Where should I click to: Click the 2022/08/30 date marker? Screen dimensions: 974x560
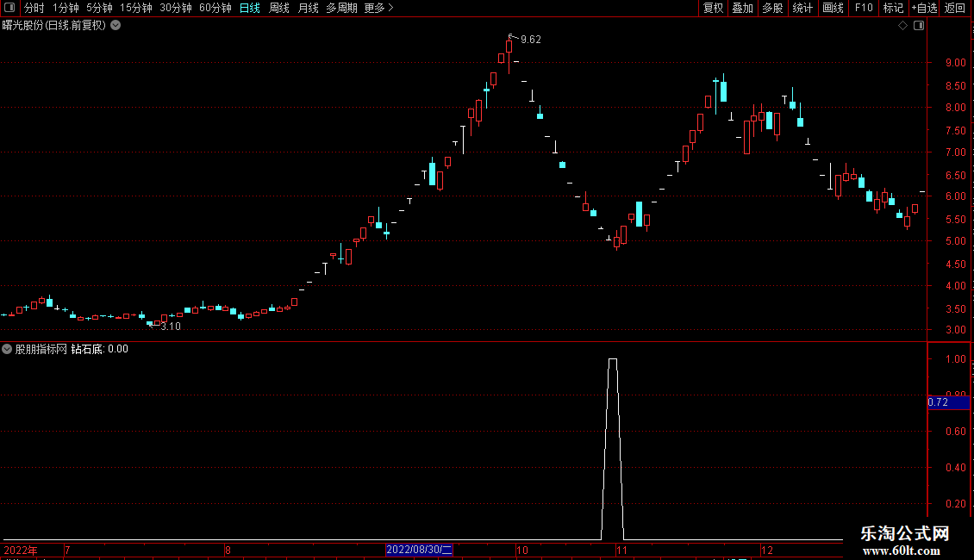(x=419, y=550)
